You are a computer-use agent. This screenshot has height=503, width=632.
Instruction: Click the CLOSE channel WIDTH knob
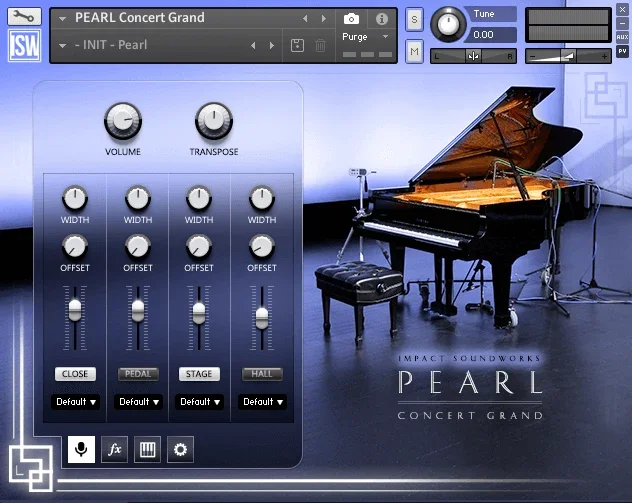pyautogui.click(x=75, y=198)
